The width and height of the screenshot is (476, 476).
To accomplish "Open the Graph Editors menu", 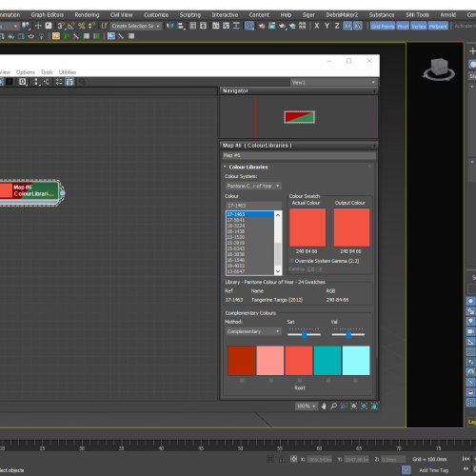I will [48, 14].
